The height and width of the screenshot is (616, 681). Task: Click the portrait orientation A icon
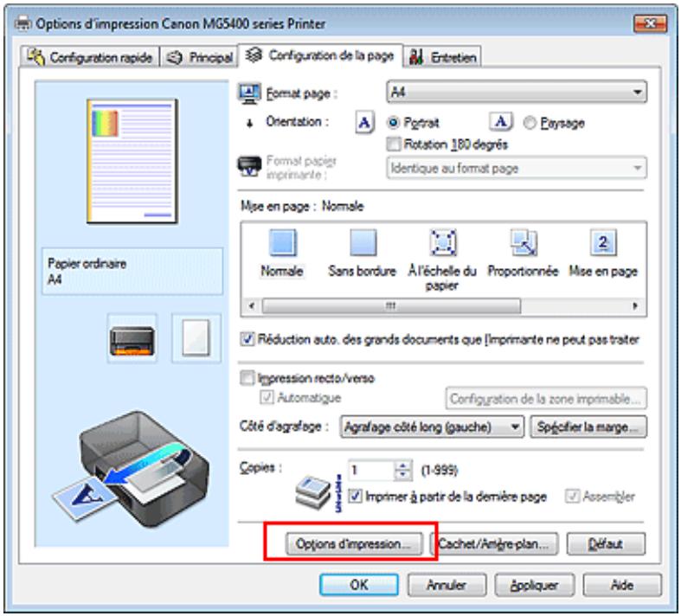click(x=364, y=123)
